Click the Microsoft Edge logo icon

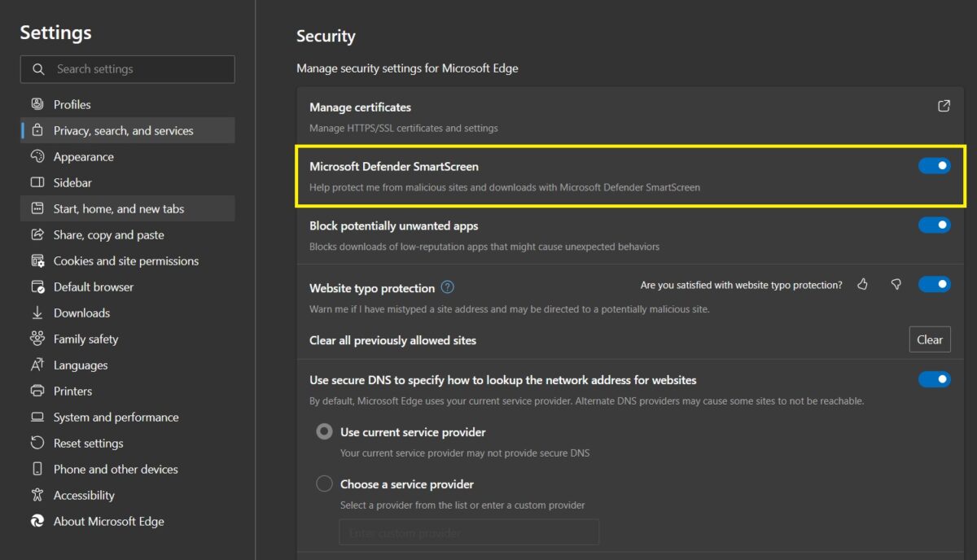coord(37,521)
